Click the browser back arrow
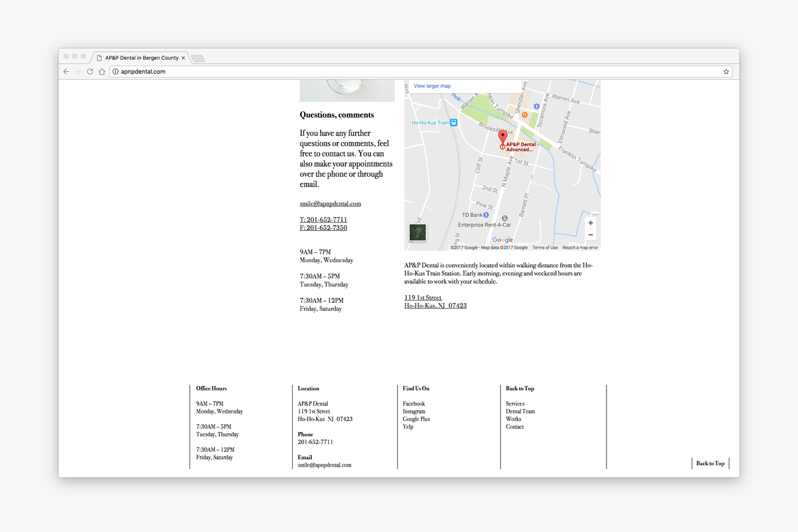 point(66,71)
